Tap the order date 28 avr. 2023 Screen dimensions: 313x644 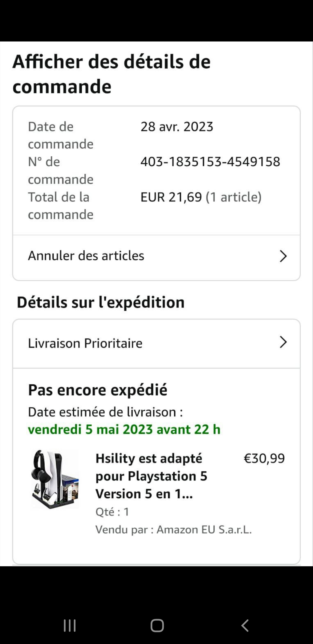[177, 127]
